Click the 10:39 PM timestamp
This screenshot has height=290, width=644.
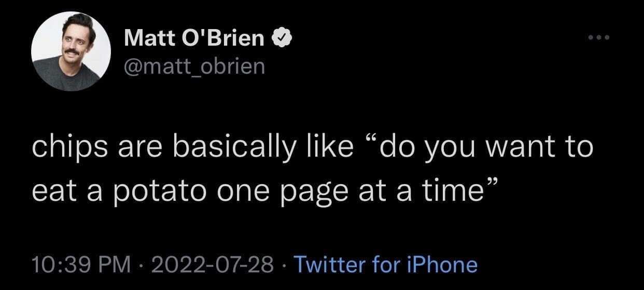click(x=80, y=265)
